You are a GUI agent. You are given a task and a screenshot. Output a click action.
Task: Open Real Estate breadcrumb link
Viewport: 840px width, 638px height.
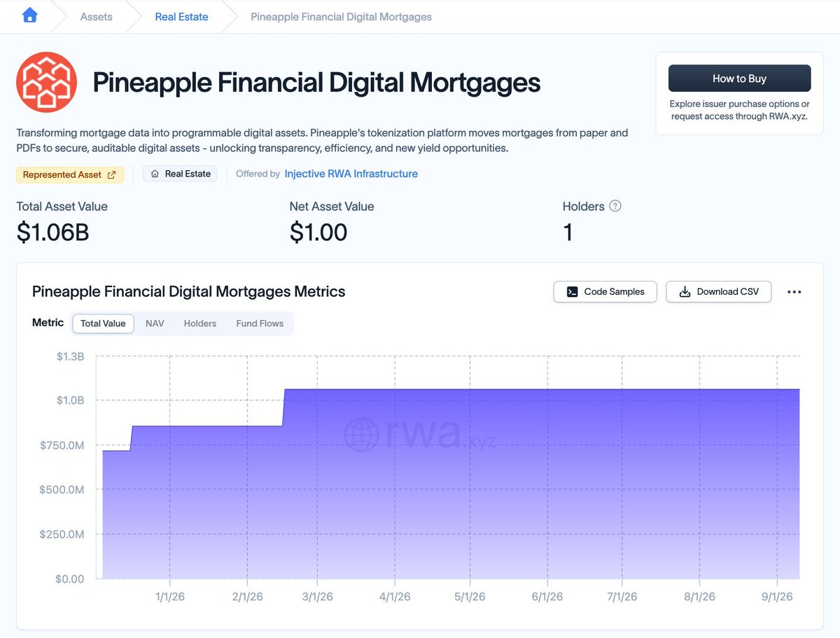click(x=181, y=17)
